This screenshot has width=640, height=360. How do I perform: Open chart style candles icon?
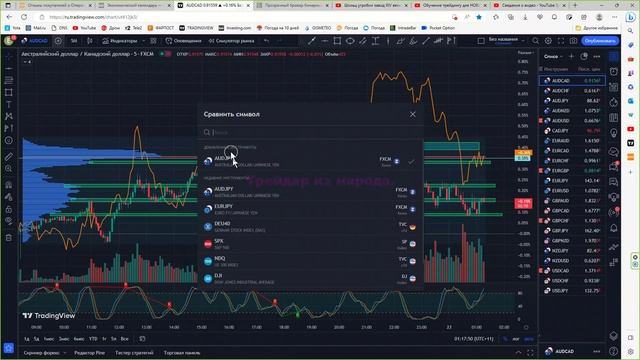point(90,41)
